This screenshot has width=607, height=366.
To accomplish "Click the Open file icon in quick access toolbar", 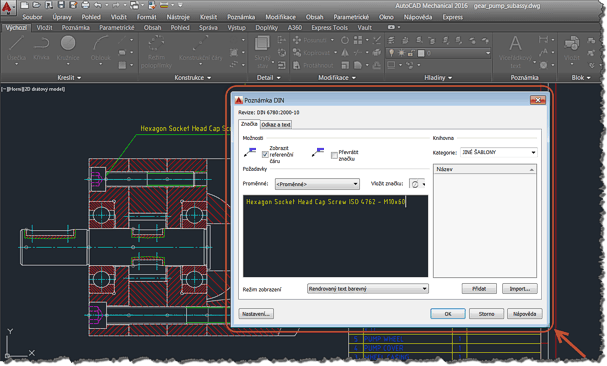I will point(37,5).
